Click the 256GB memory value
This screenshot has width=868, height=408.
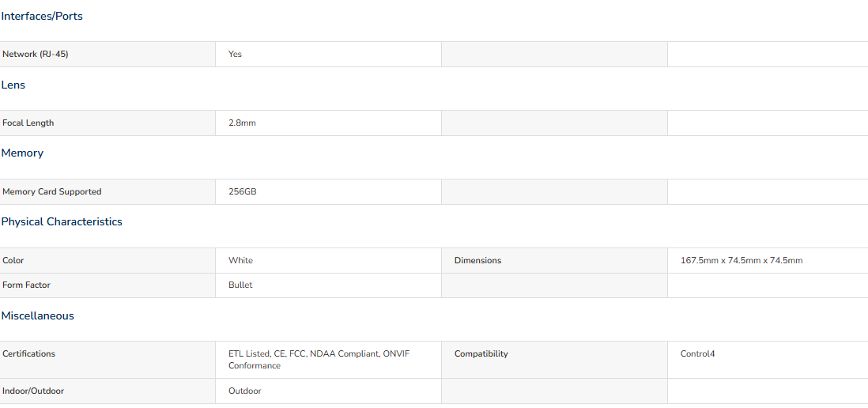(x=243, y=191)
